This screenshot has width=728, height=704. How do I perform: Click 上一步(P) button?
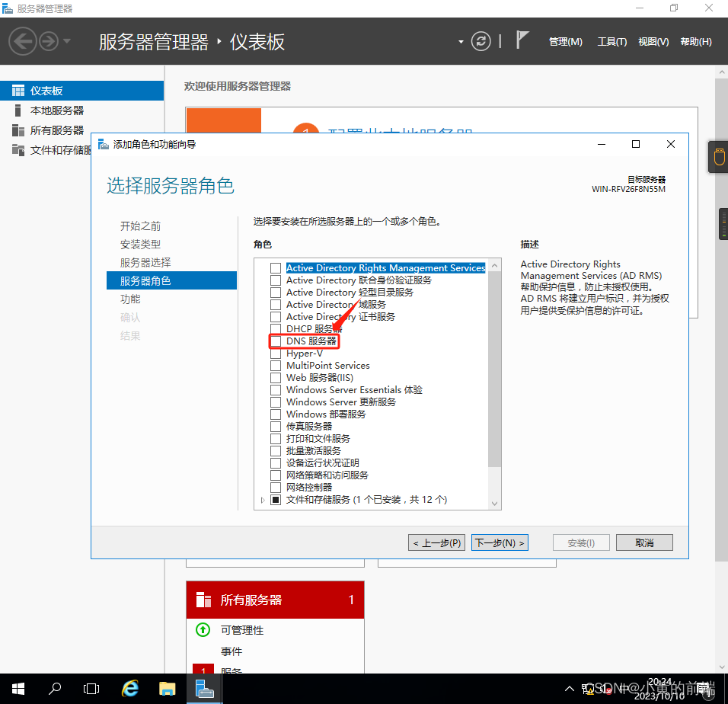[x=436, y=543]
